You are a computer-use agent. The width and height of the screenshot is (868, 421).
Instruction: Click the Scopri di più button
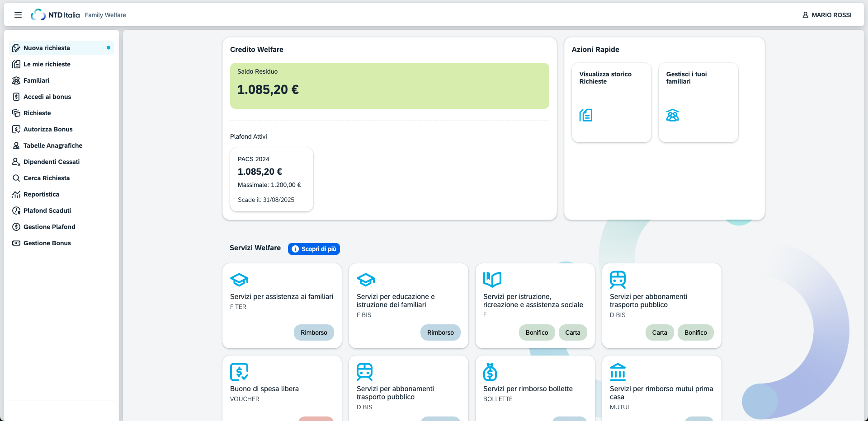(314, 249)
